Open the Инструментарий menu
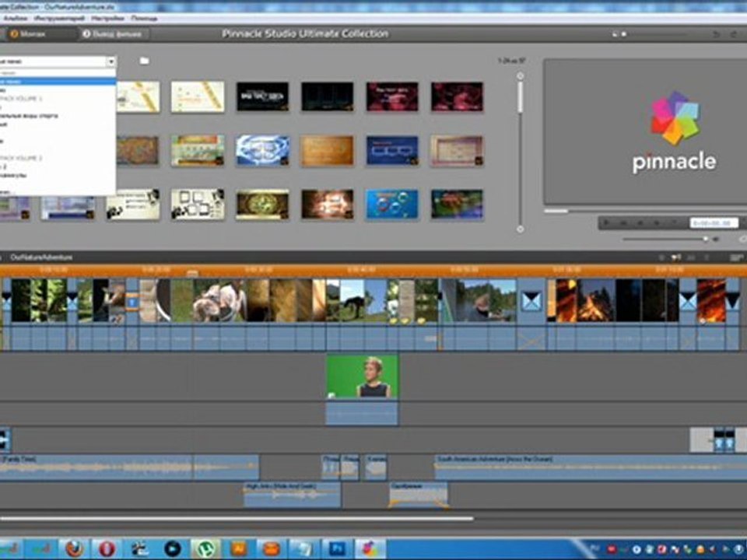This screenshot has width=747, height=560. (60, 18)
